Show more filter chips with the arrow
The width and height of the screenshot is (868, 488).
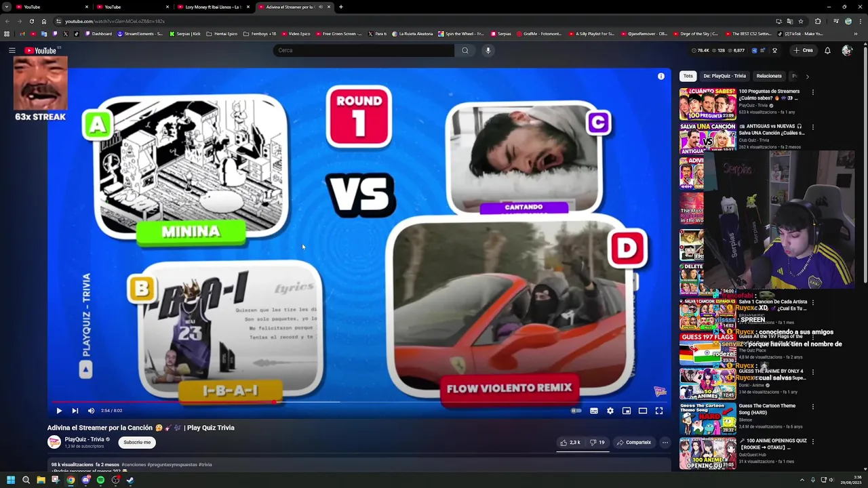pyautogui.click(x=807, y=77)
